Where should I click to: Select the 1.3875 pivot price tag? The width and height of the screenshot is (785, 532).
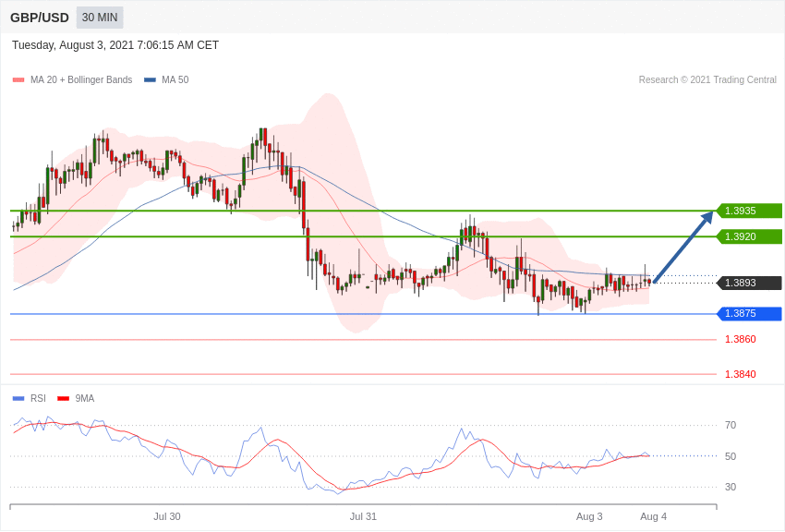pyautogui.click(x=749, y=314)
